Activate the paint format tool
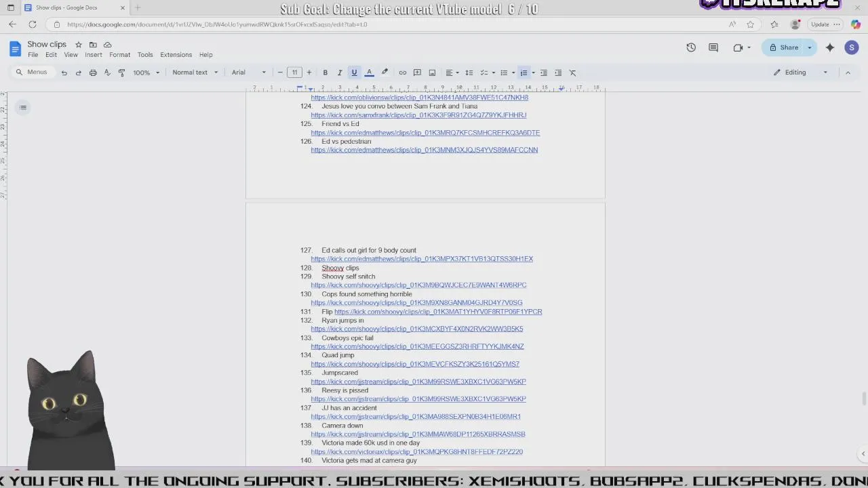 (x=122, y=73)
